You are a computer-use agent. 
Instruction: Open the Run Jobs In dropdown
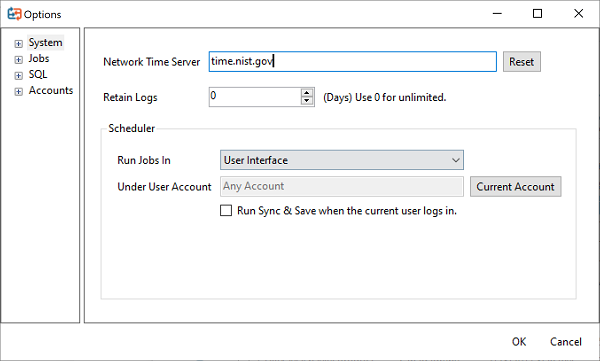tap(342, 160)
